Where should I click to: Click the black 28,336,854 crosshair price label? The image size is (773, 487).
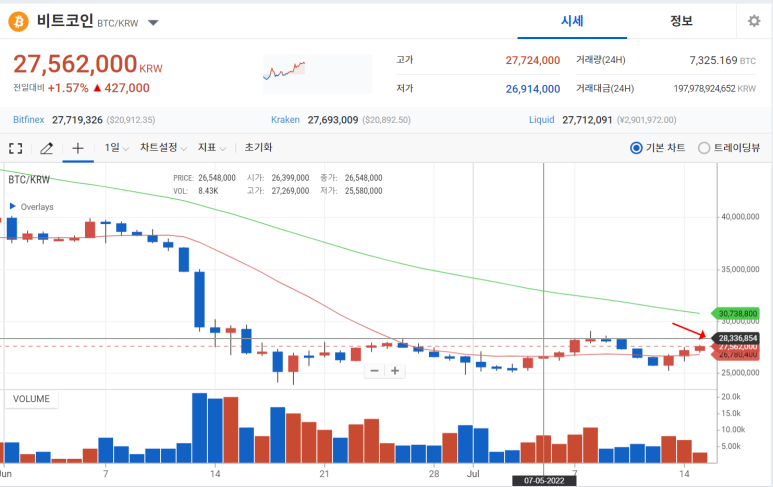(x=735, y=338)
